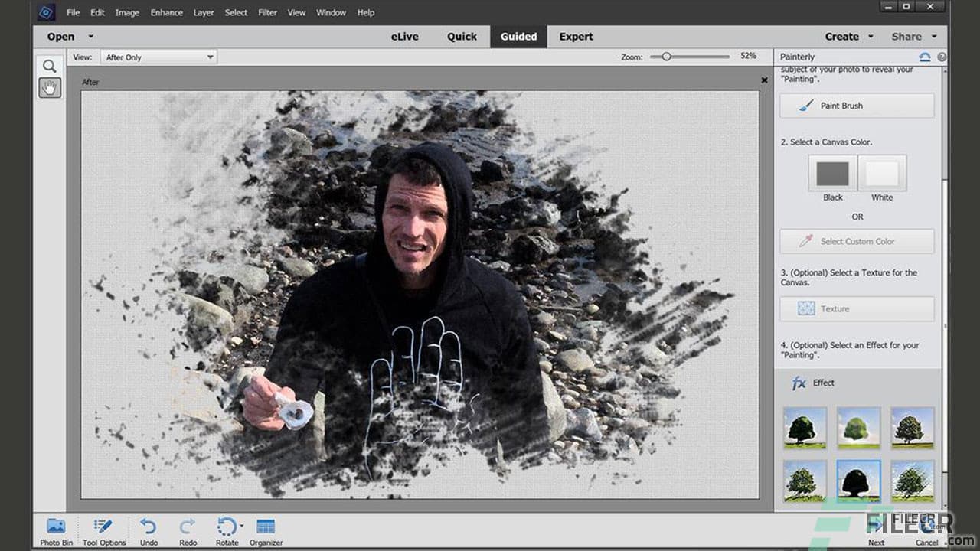The image size is (980, 551).
Task: Reset the Painterly panel
Action: [924, 56]
